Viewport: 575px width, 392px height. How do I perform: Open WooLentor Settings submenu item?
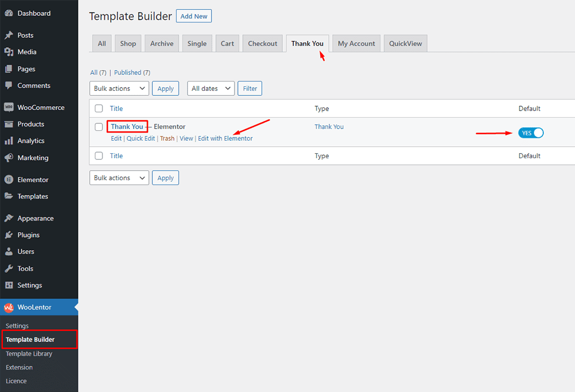(x=17, y=326)
